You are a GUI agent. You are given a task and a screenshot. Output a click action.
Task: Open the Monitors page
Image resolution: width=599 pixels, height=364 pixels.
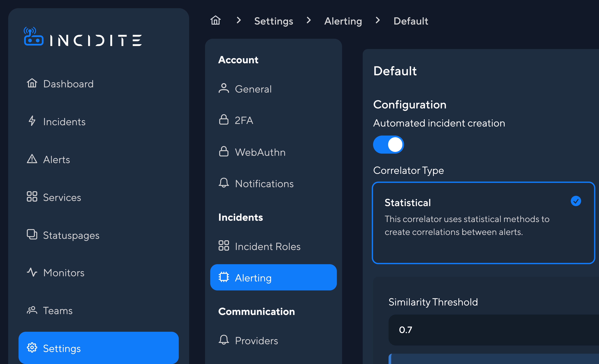(x=99, y=273)
